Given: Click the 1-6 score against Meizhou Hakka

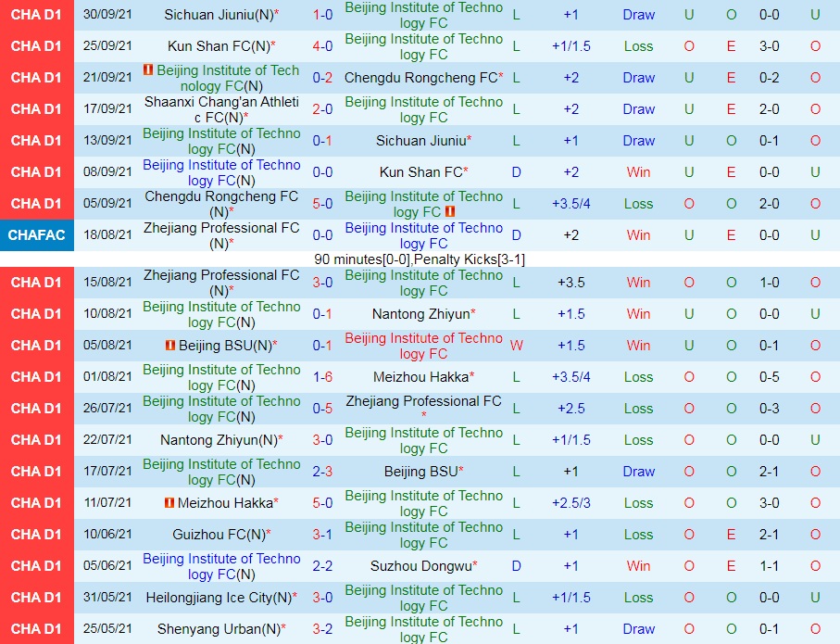Looking at the screenshot, I should [322, 377].
